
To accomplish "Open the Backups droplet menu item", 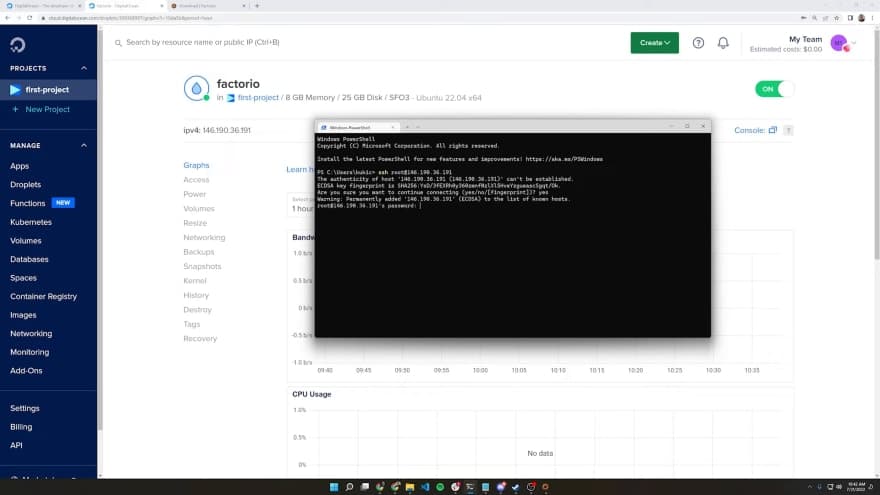I will [x=198, y=252].
